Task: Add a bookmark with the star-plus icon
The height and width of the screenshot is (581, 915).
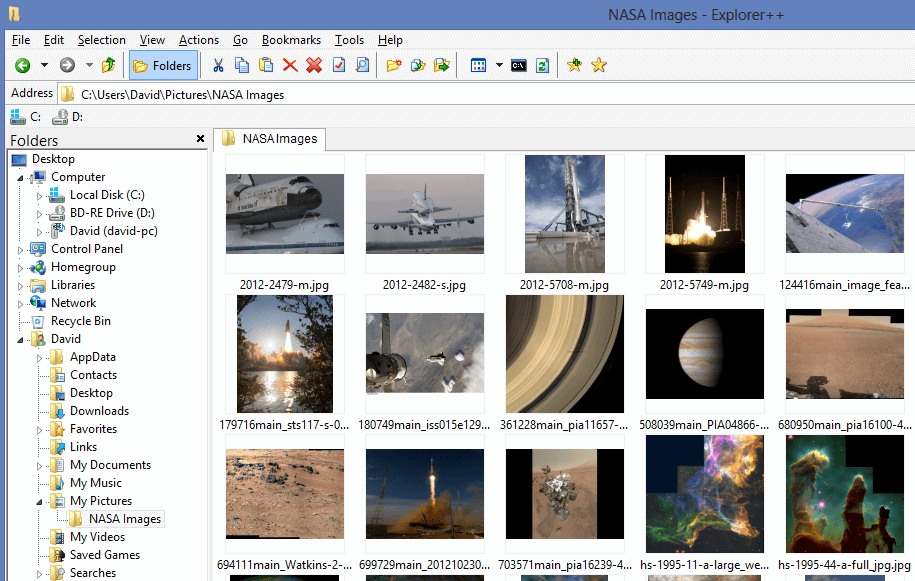Action: (x=575, y=65)
